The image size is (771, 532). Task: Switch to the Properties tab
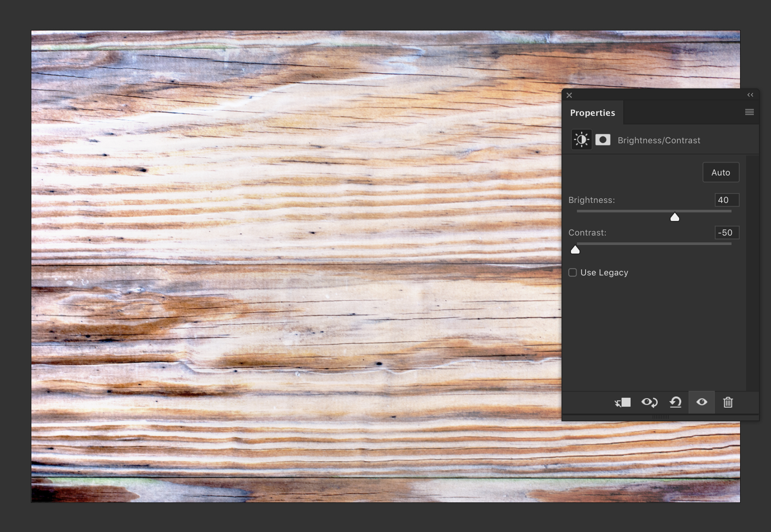(x=592, y=113)
